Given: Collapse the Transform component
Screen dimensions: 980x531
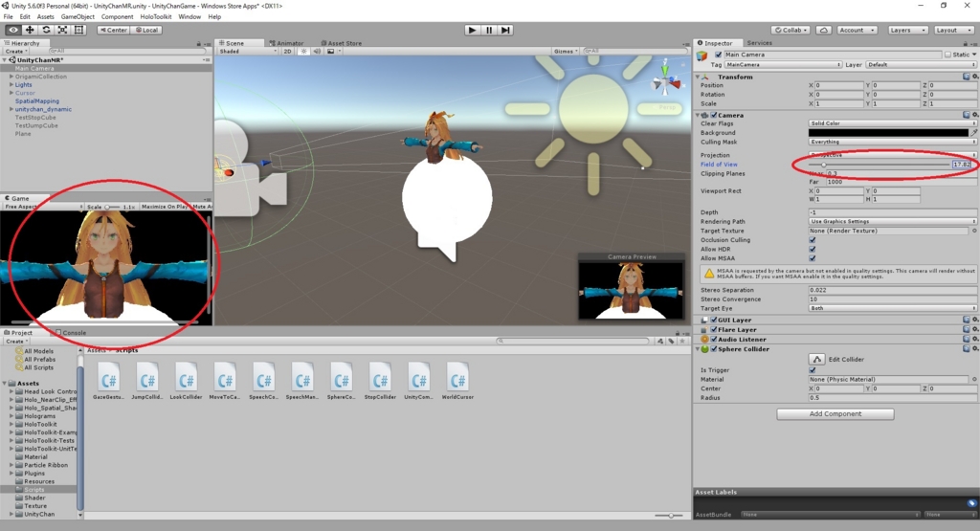Looking at the screenshot, I should pos(698,77).
